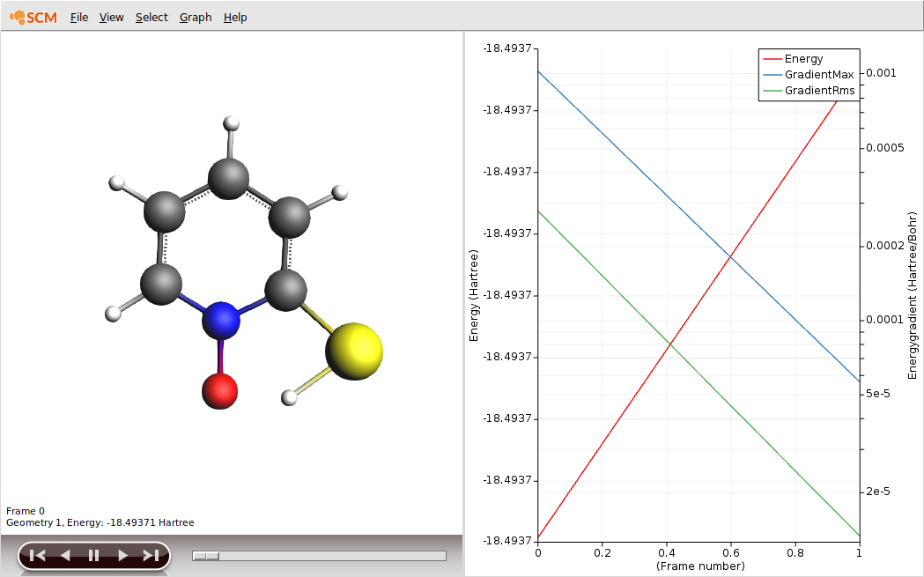Select the red oxygen atom

click(220, 391)
